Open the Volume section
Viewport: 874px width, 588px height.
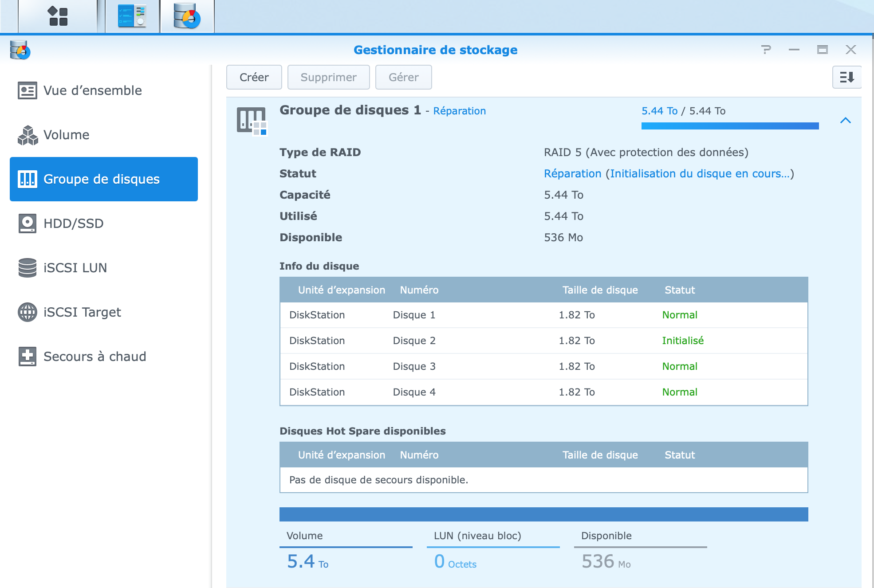coord(67,135)
